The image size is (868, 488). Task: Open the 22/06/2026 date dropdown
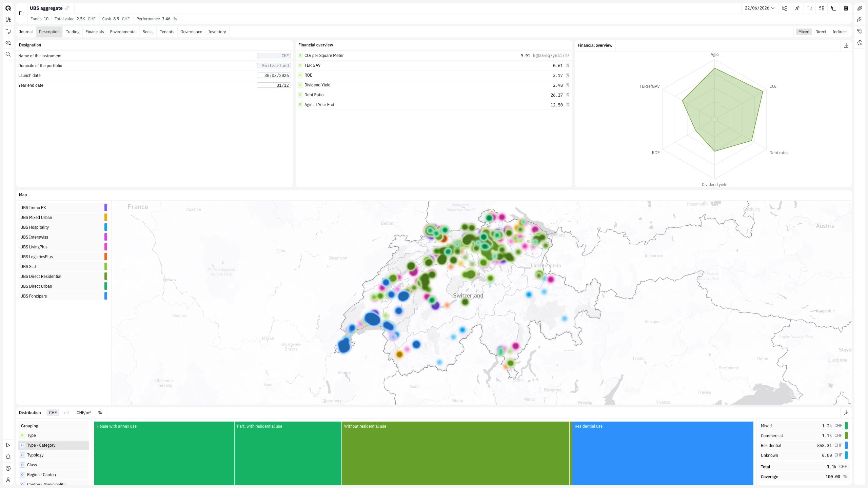click(x=759, y=8)
